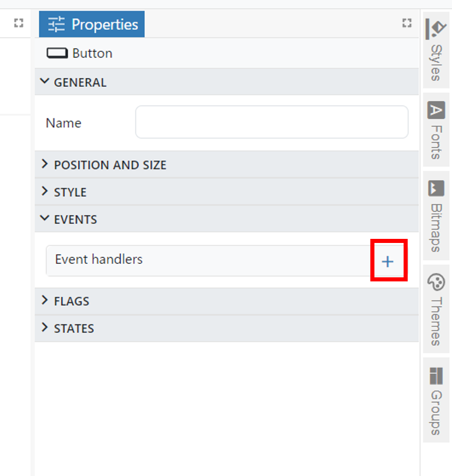Click the maximize icon on the left panel
This screenshot has height=476, width=452.
click(19, 23)
